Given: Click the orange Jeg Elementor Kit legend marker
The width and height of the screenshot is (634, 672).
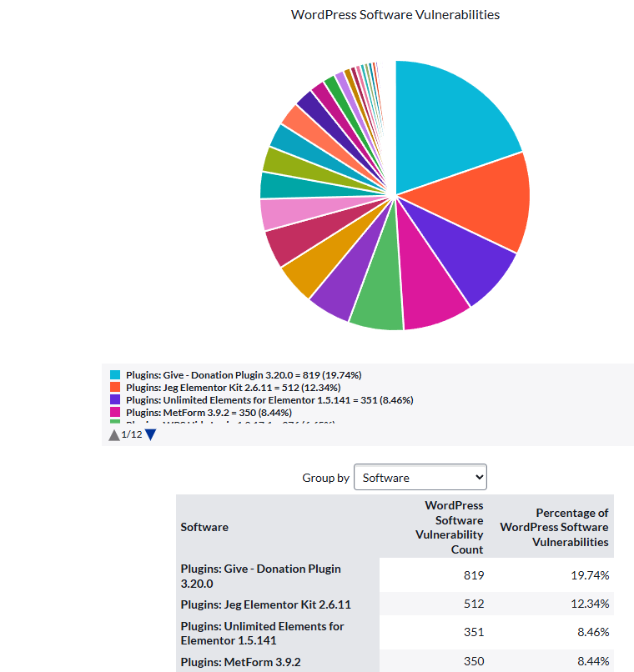Looking at the screenshot, I should (115, 388).
